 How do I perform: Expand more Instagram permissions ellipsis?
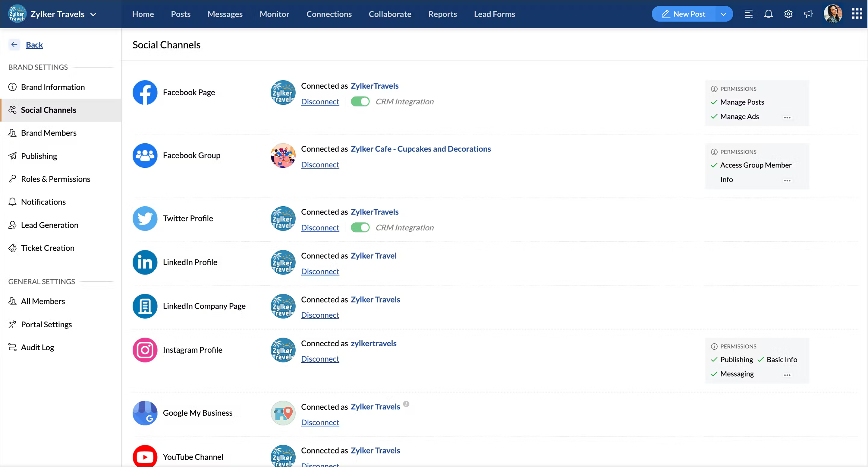[x=787, y=375]
